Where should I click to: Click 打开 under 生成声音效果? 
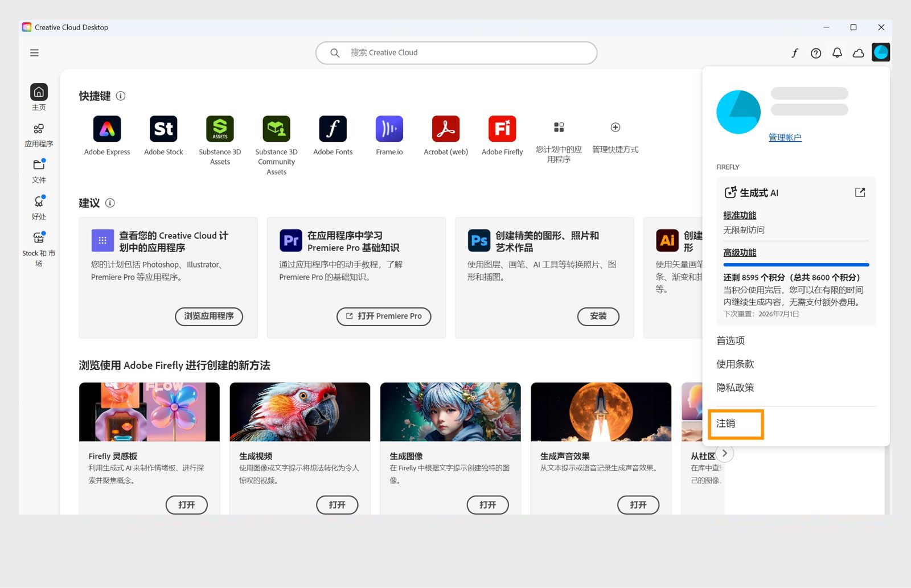(x=638, y=505)
